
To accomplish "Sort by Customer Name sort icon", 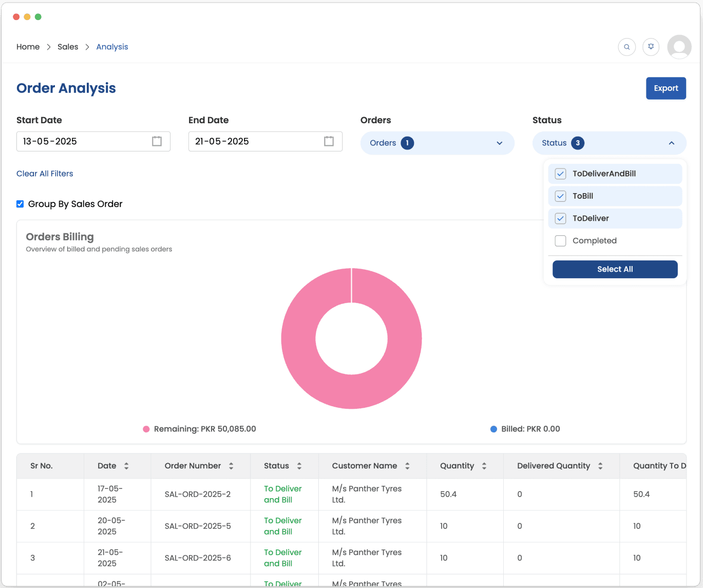I will 407,466.
